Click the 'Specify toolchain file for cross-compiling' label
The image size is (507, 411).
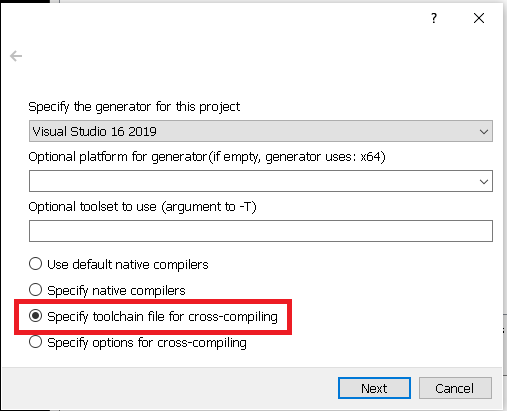click(162, 317)
